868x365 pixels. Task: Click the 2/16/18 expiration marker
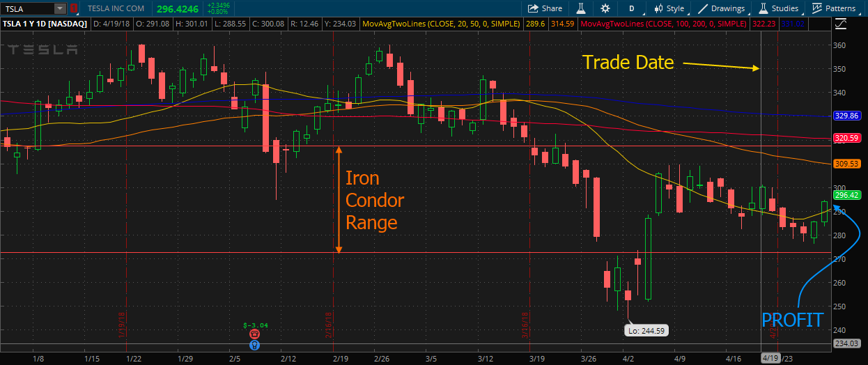(x=330, y=325)
